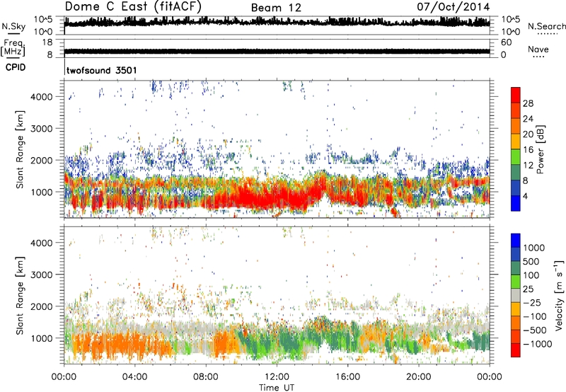This screenshot has height=392, width=566.
Task: Click the 'twofsound 3501' text
Action: [x=102, y=70]
